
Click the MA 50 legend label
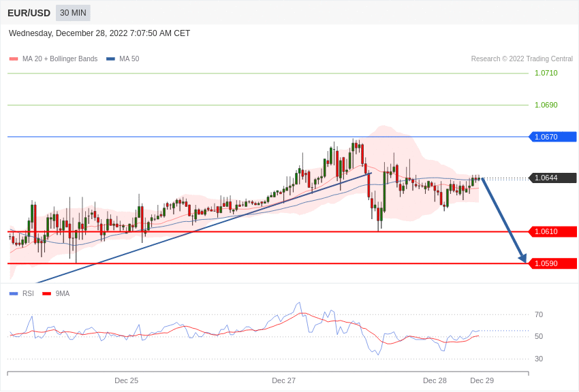pyautogui.click(x=129, y=59)
